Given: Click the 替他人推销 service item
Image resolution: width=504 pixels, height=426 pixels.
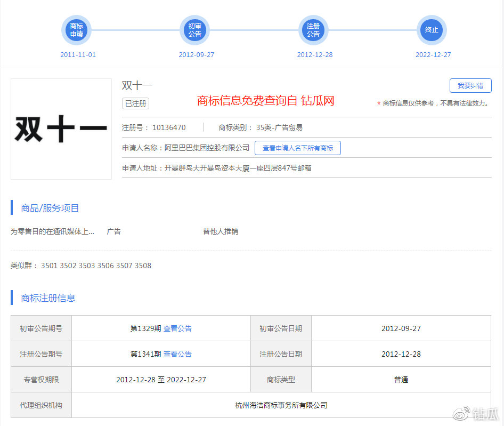Looking at the screenshot, I should (221, 232).
